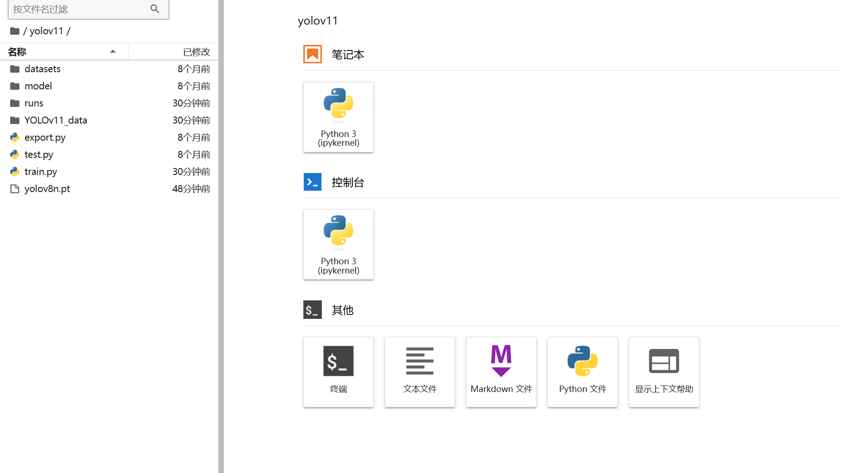
Task: Click the Python icon beside export.py
Action: [15, 137]
